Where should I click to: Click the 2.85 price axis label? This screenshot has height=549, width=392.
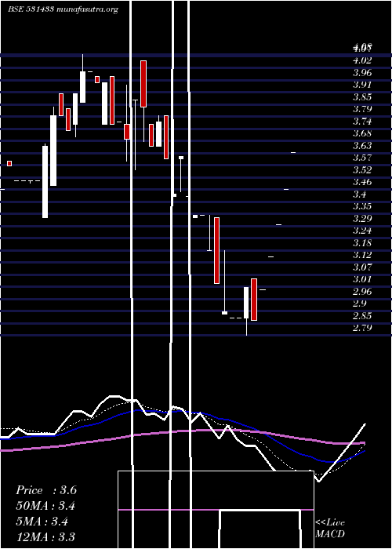(362, 315)
